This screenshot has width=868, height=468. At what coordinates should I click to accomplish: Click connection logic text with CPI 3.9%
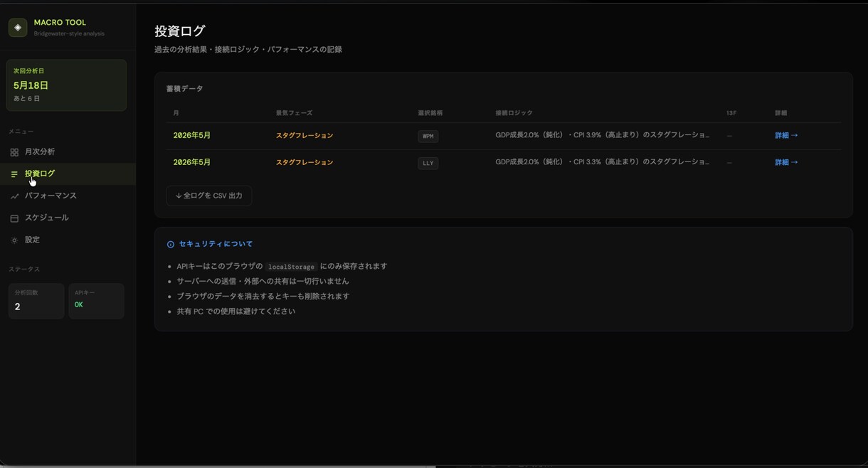pyautogui.click(x=603, y=135)
